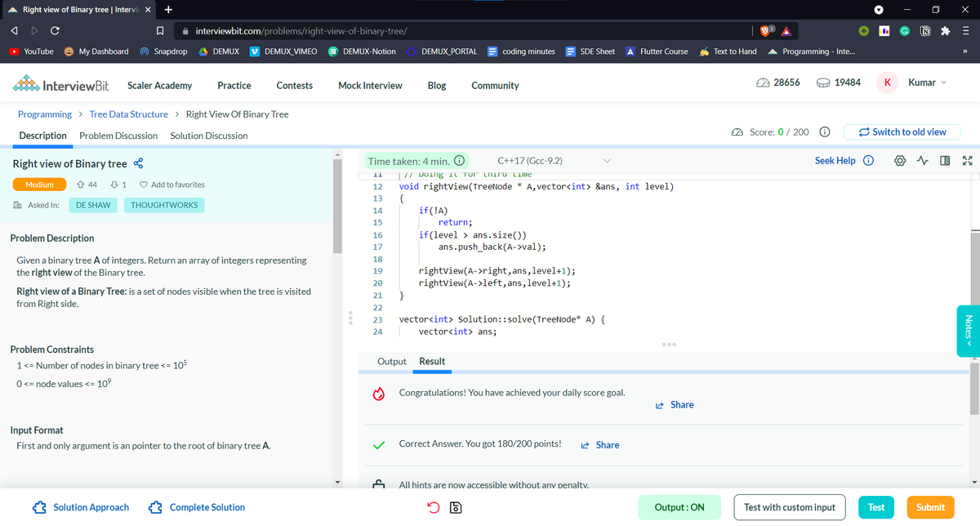This screenshot has width=980, height=526.
Task: Open the Grammarly extension icon
Action: (906, 30)
